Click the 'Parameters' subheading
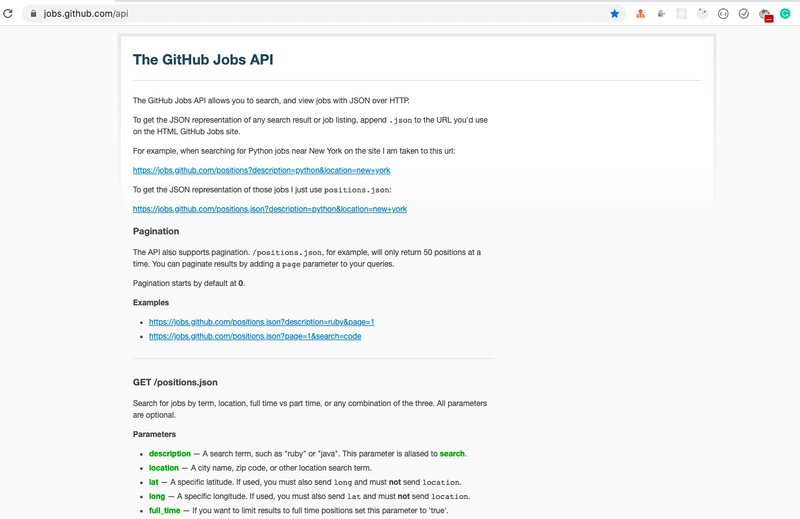The height and width of the screenshot is (519, 800). tap(154, 434)
